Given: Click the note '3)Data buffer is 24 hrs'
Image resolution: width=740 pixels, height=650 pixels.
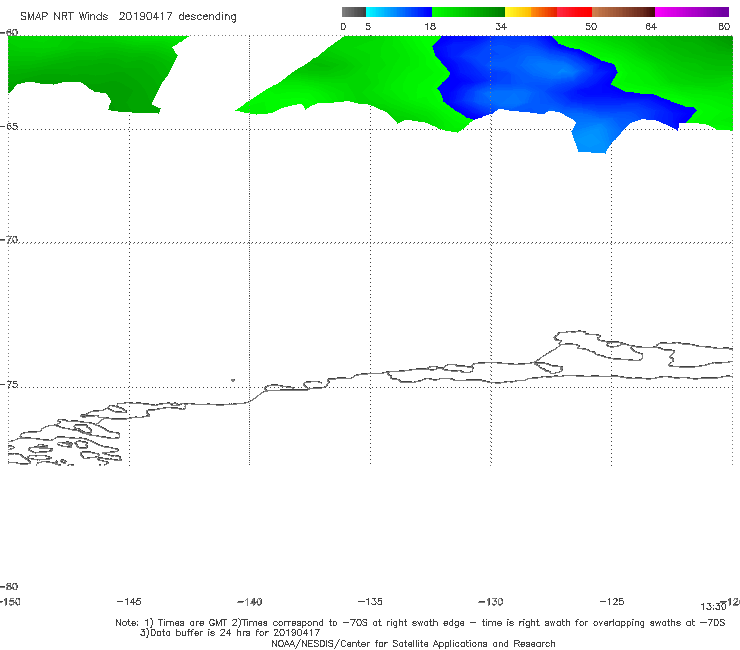Looking at the screenshot, I should (x=230, y=633).
